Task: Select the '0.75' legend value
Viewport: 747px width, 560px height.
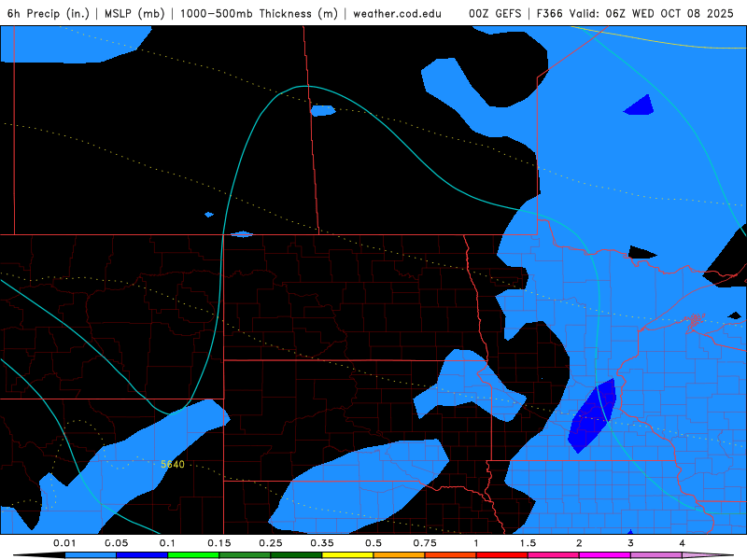Action: 425,543
